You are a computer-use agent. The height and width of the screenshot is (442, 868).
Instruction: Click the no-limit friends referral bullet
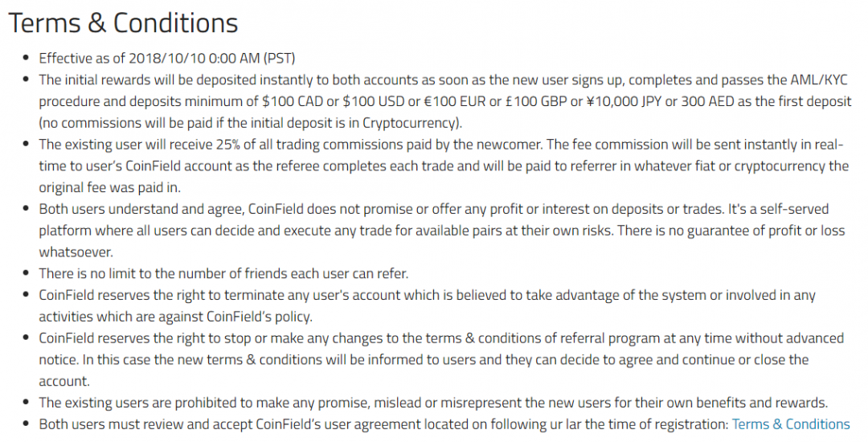[x=223, y=273]
